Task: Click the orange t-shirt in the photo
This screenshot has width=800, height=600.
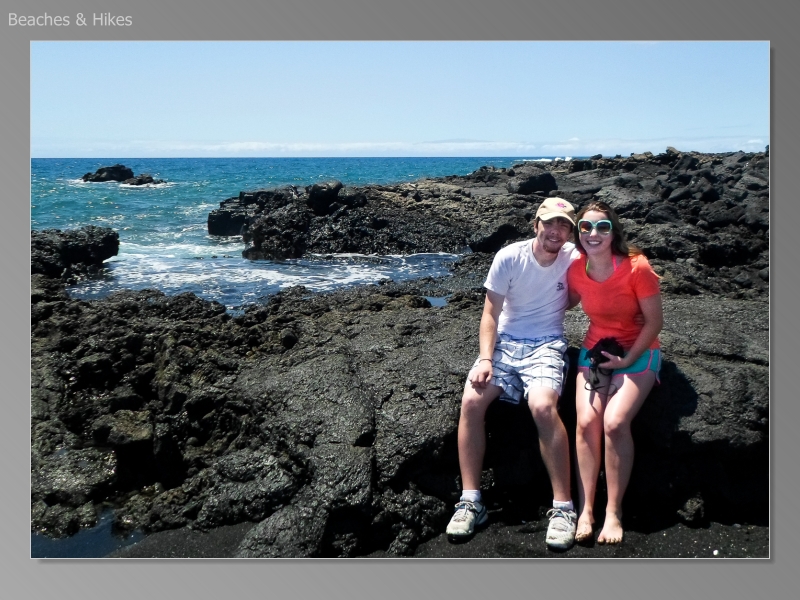Action: 615,297
